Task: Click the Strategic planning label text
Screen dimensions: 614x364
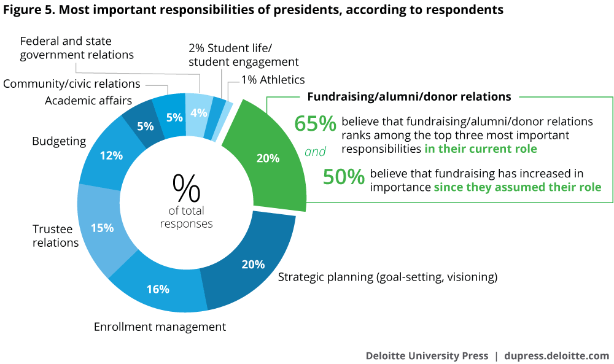Action: click(x=387, y=277)
